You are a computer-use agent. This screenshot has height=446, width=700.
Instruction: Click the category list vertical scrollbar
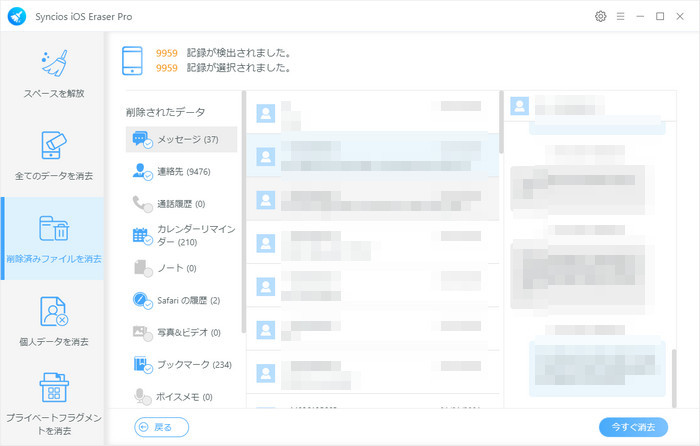tap(244, 212)
